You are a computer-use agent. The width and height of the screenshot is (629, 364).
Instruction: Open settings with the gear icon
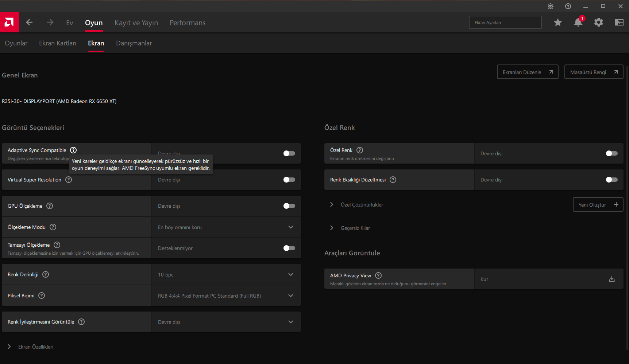[x=598, y=23]
